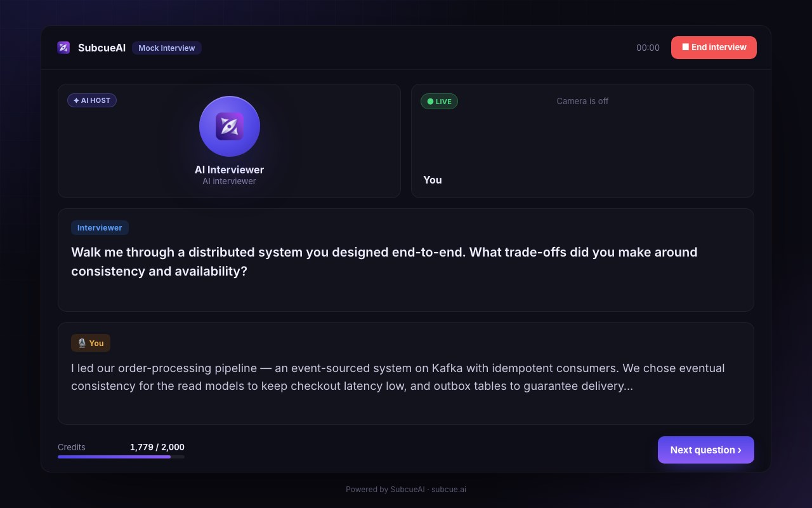Click the interviewer question text
Viewport: 812px width, 508px height.
click(x=384, y=262)
